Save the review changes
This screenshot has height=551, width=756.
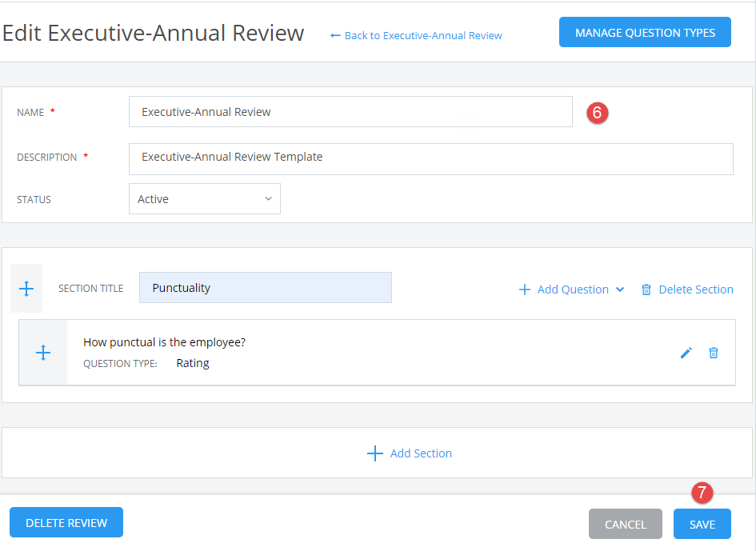702,524
